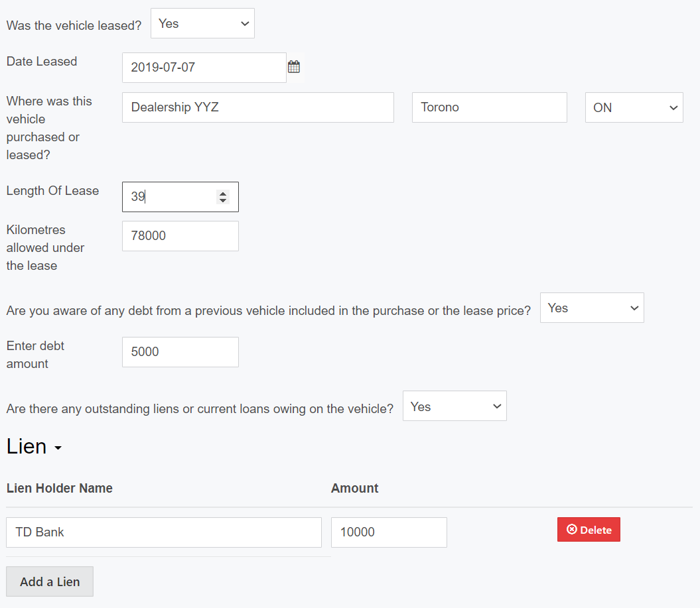Click the TD Bank lien holder field
The height and width of the screenshot is (608, 700).
(x=163, y=532)
